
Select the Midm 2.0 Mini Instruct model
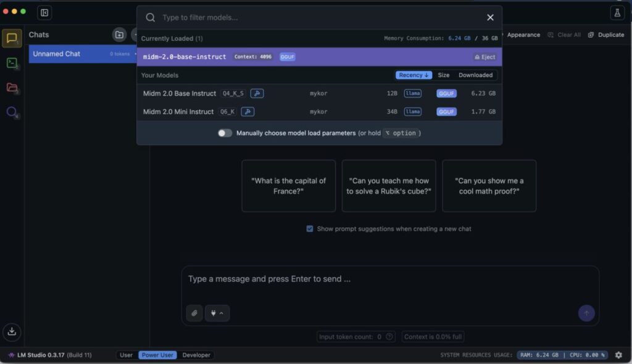(319, 112)
